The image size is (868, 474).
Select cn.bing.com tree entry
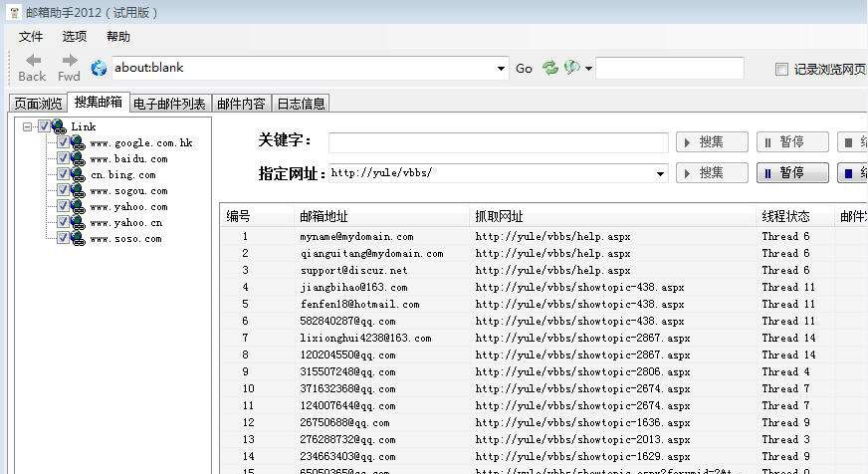click(123, 175)
